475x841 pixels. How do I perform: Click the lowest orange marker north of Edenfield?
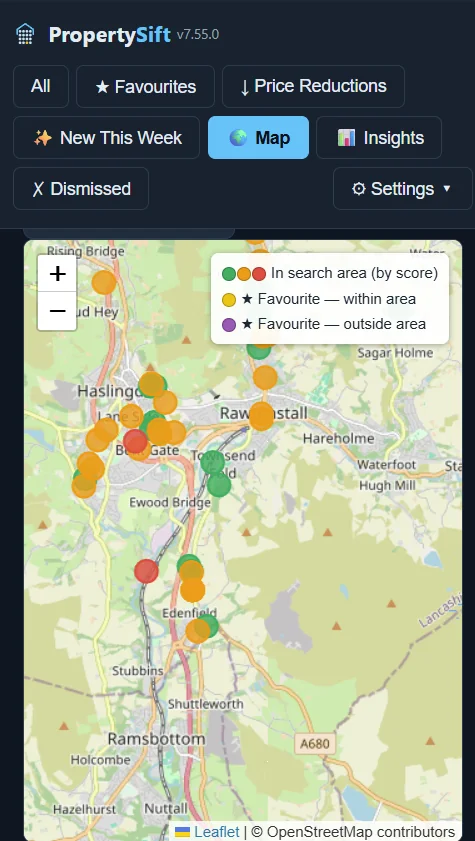192,591
